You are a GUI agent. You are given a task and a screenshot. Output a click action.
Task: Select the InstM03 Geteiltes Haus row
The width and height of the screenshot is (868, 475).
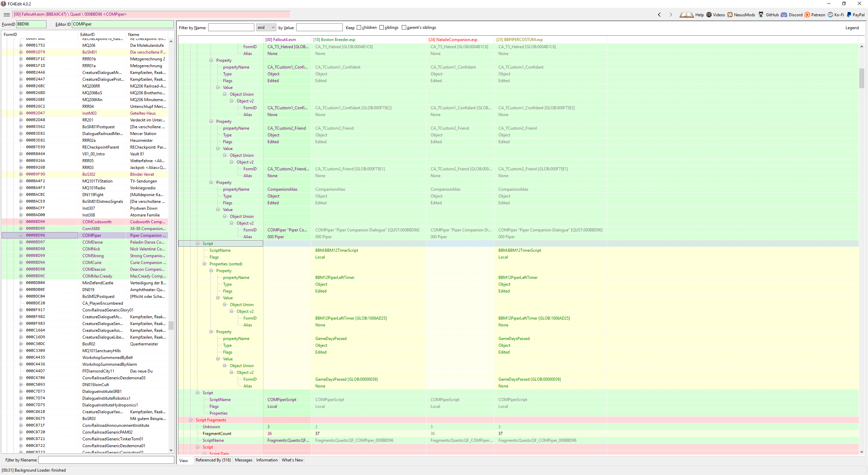click(x=85, y=113)
